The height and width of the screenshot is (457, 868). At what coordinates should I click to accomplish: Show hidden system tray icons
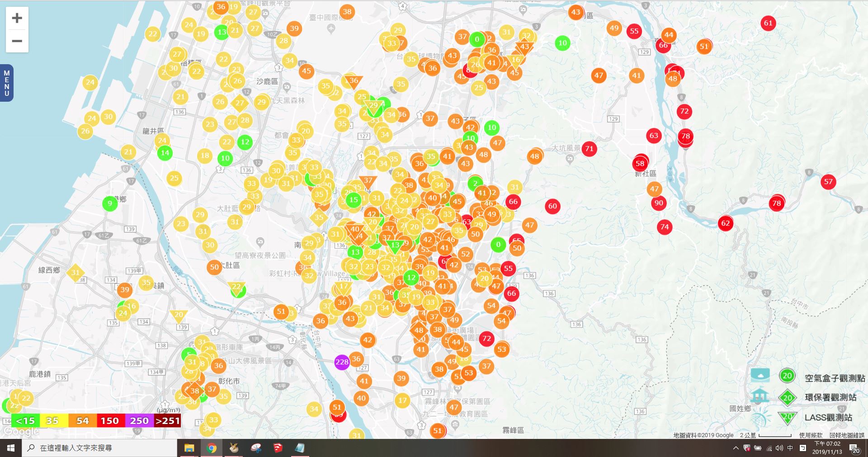coord(736,448)
